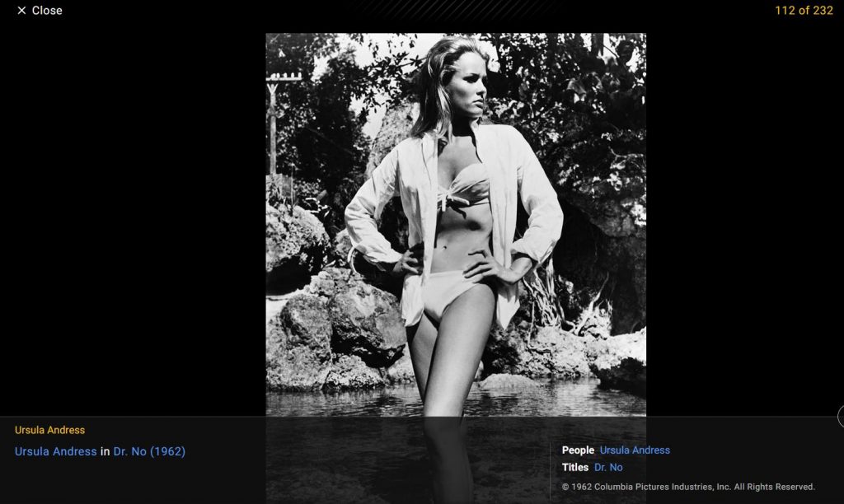Click the black area right of the photo
The image size is (844, 504).
point(742,222)
